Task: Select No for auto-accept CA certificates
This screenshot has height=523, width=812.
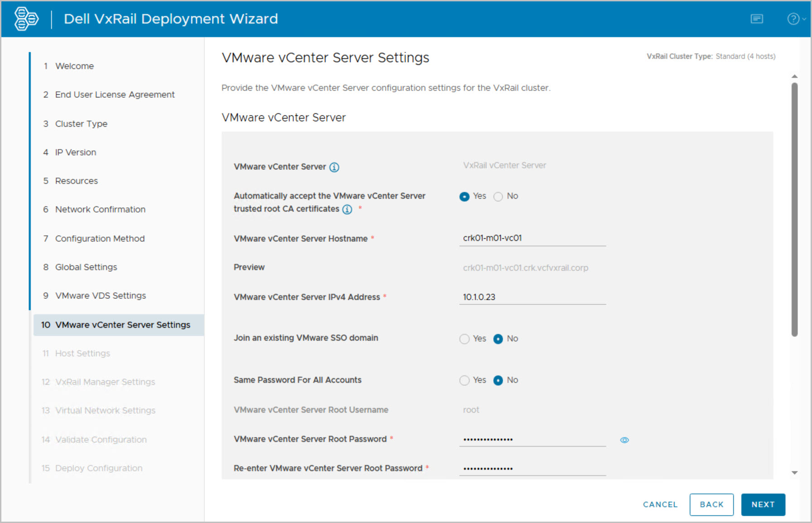Action: 498,197
